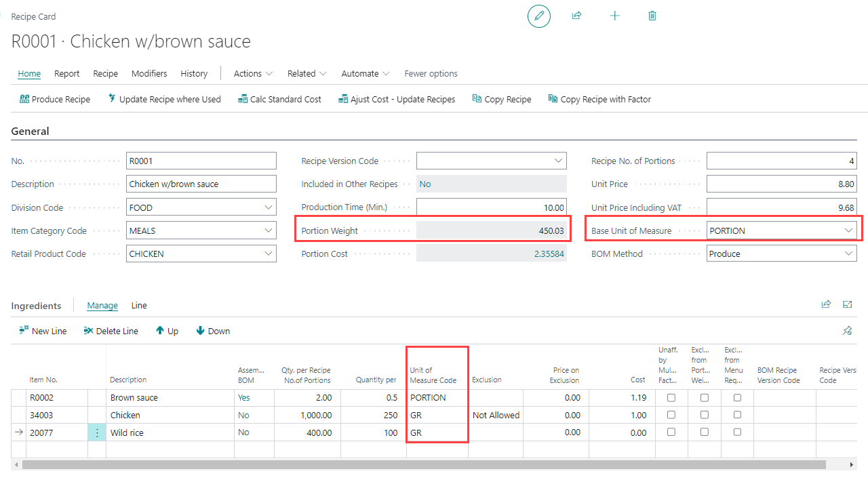
Task: Click the ingredients pin icon
Action: (847, 331)
